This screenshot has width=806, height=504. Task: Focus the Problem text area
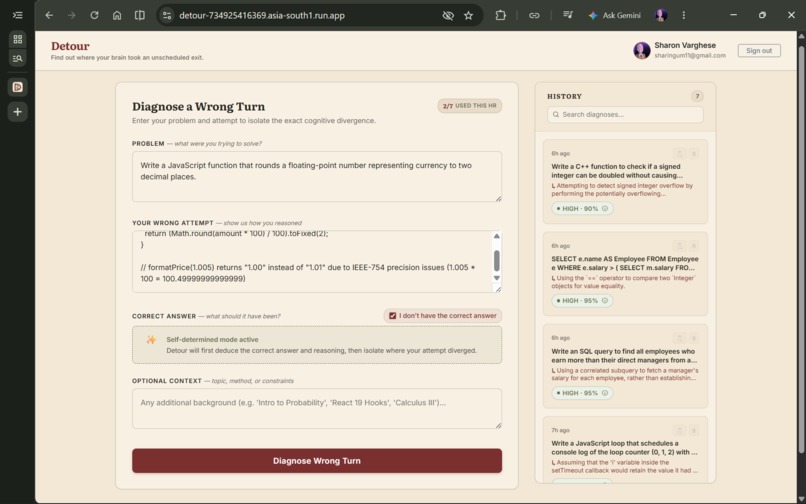pyautogui.click(x=317, y=176)
